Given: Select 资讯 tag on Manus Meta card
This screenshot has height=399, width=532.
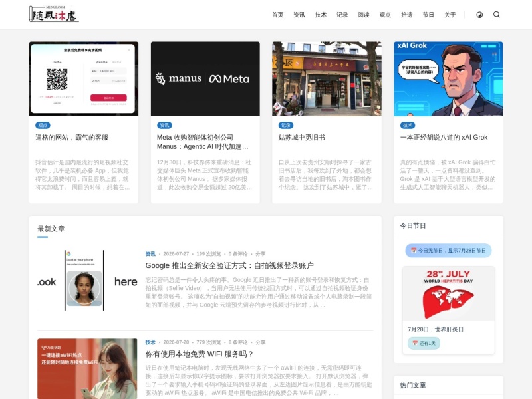Looking at the screenshot, I should pos(164,125).
